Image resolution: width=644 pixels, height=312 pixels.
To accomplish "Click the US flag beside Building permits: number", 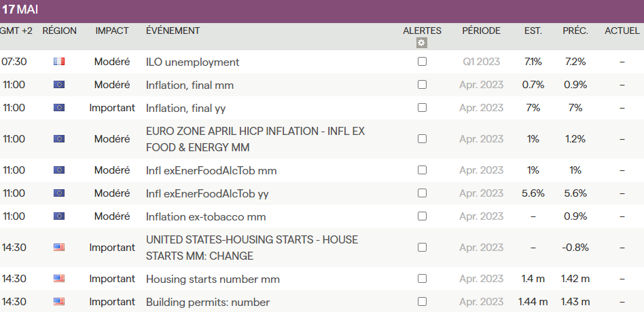I will 59,302.
